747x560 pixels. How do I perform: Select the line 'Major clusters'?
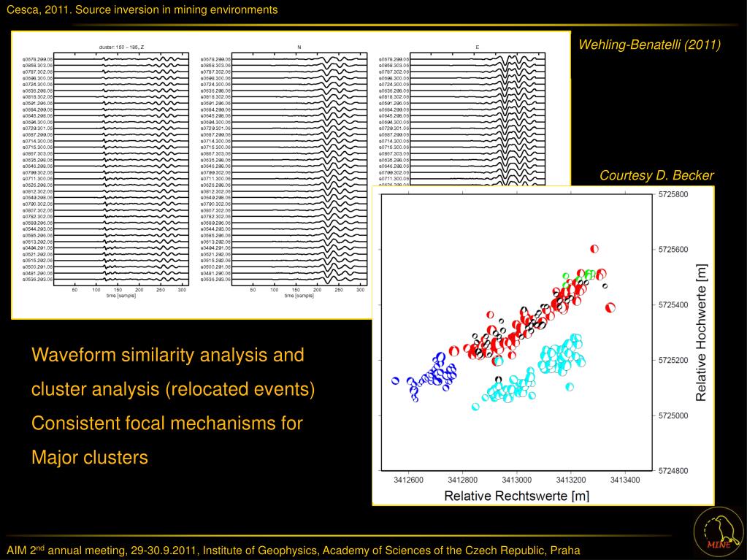[x=90, y=457]
